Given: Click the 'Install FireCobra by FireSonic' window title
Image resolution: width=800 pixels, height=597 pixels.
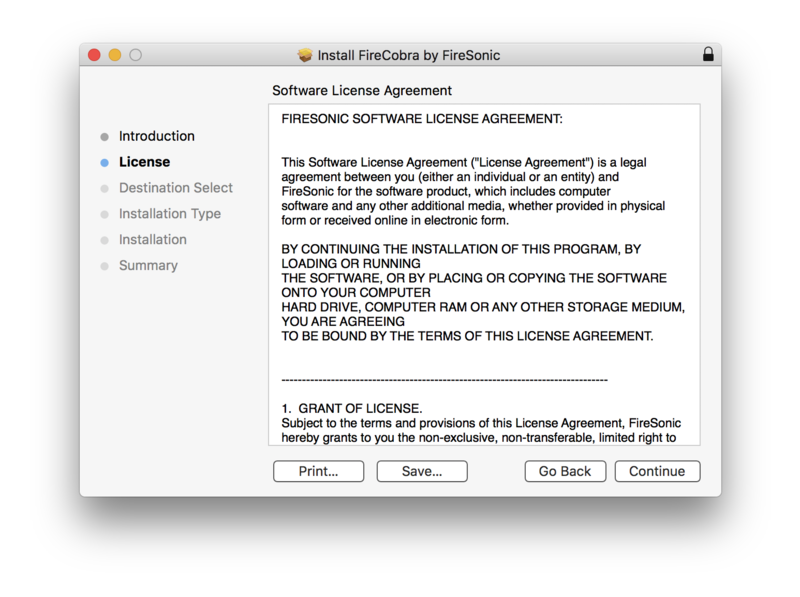Looking at the screenshot, I should pos(408,55).
